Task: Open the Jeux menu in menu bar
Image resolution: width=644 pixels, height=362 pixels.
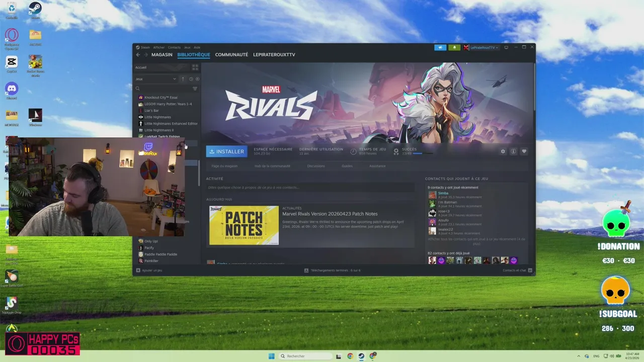Action: pyautogui.click(x=187, y=47)
